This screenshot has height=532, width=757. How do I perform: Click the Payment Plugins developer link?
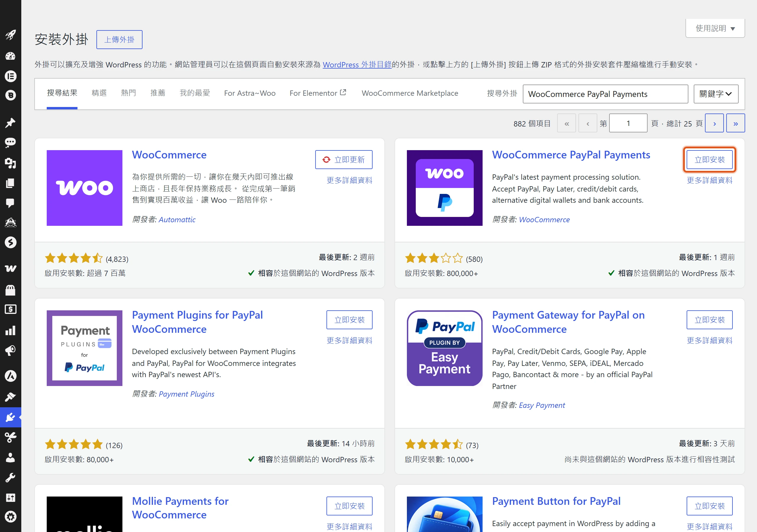tap(186, 394)
